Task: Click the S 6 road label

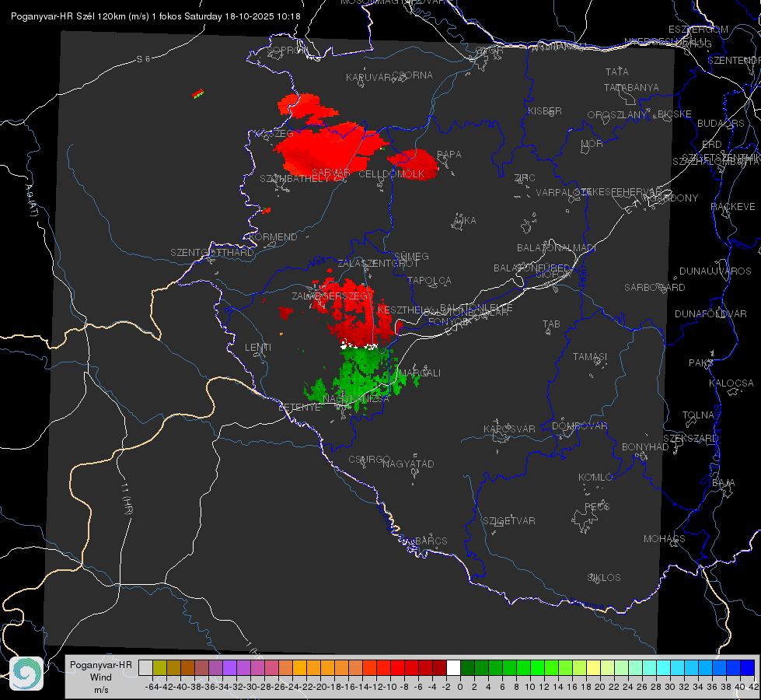Action: point(143,59)
